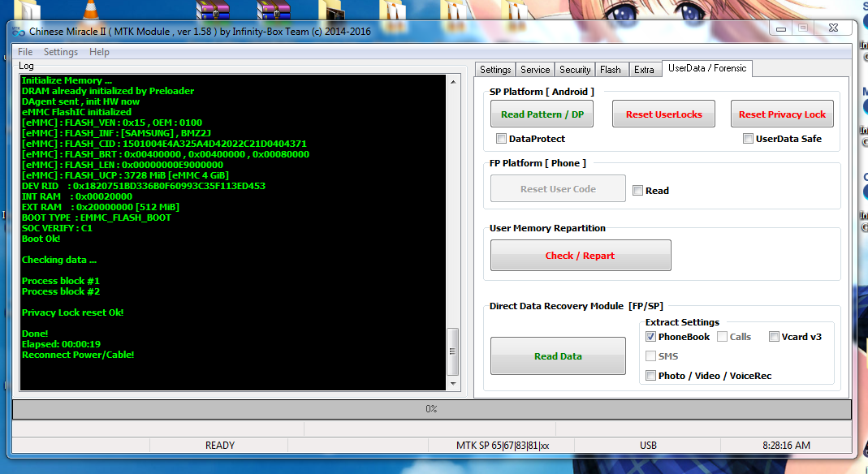Switch to the Flash tab

click(610, 70)
